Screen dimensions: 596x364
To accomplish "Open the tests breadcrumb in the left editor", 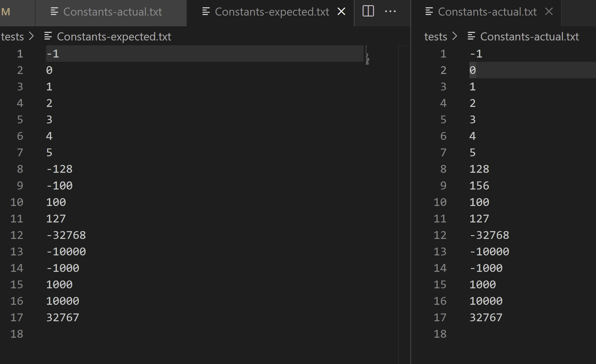I will (12, 37).
